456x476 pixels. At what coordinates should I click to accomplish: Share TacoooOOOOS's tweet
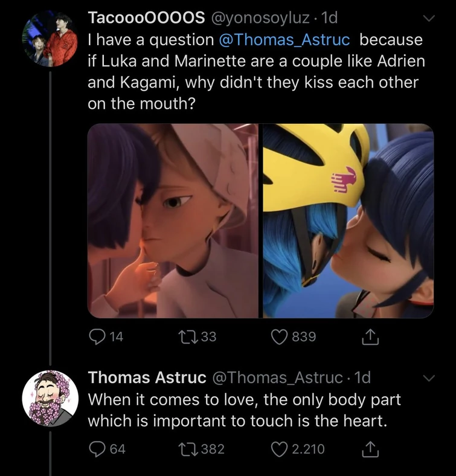pos(371,336)
